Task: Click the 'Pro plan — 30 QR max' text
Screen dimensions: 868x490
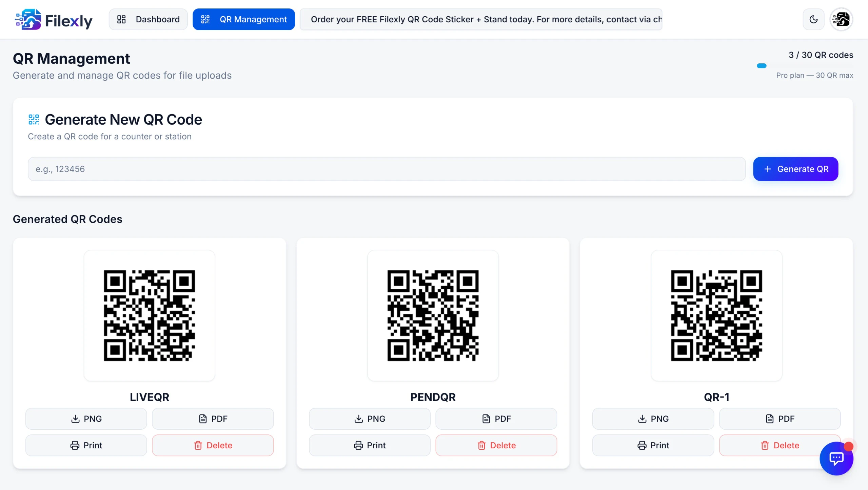Action: coord(814,75)
